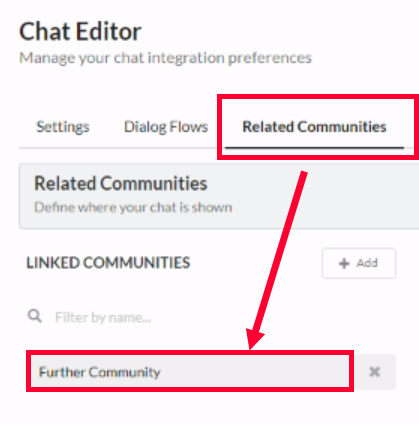Image resolution: width=419 pixels, height=424 pixels.
Task: Click the Chat Editor page heading
Action: tap(80, 32)
